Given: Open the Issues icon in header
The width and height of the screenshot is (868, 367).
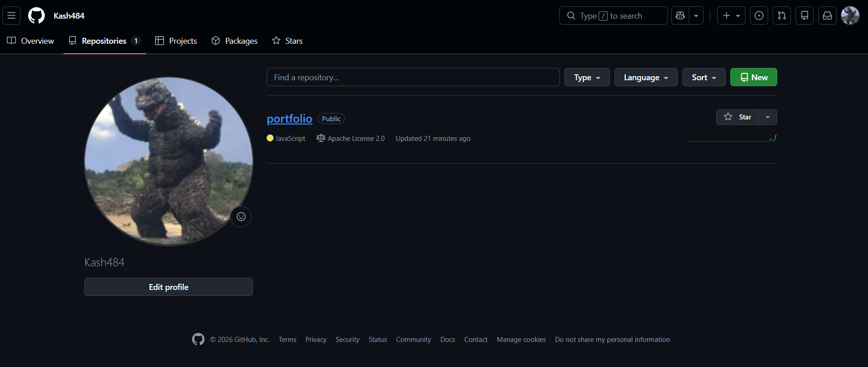Looking at the screenshot, I should point(759,16).
